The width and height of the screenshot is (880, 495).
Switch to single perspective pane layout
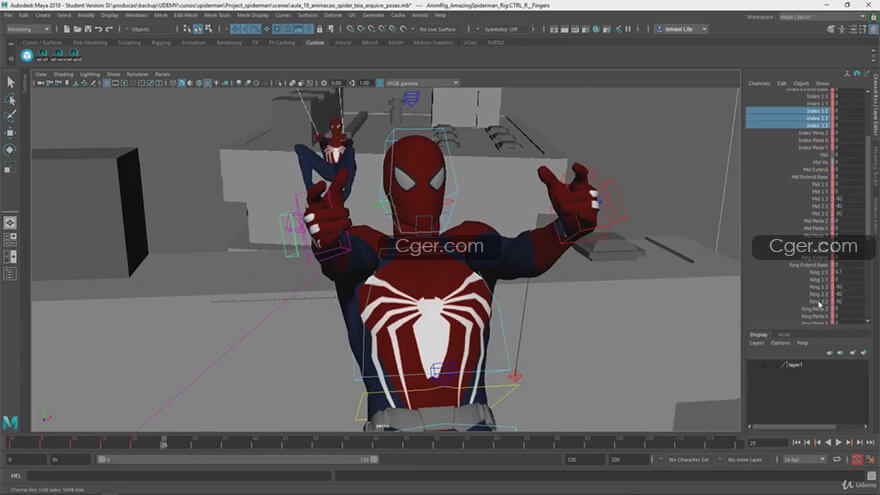tap(10, 223)
